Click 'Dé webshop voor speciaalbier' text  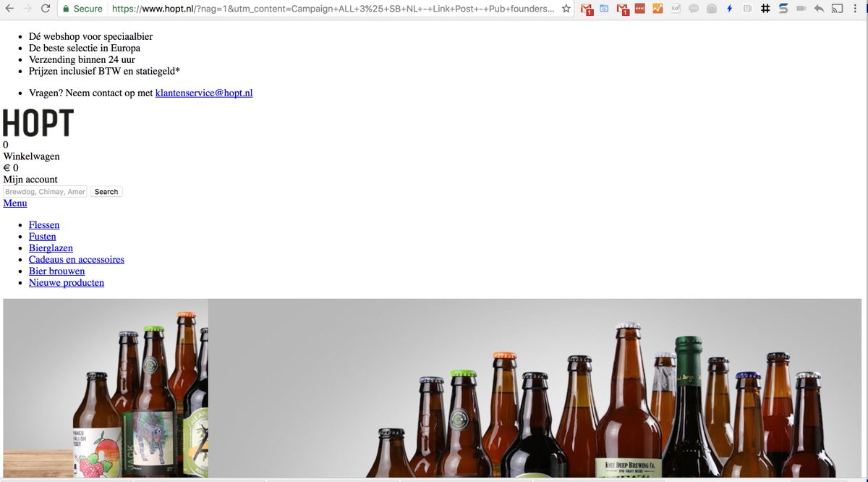(90, 36)
